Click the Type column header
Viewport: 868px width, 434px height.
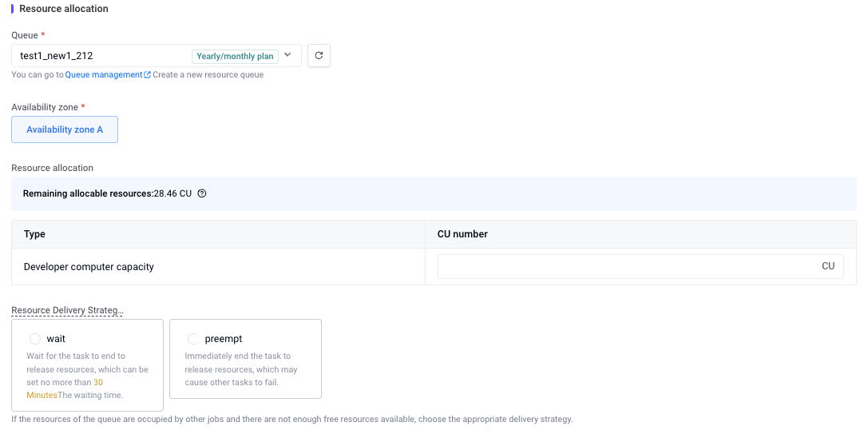[34, 234]
